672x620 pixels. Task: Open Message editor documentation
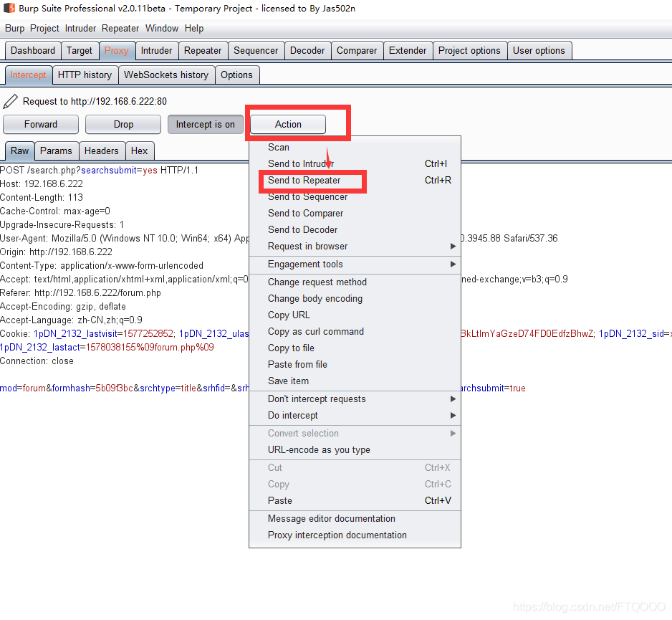[355, 519]
